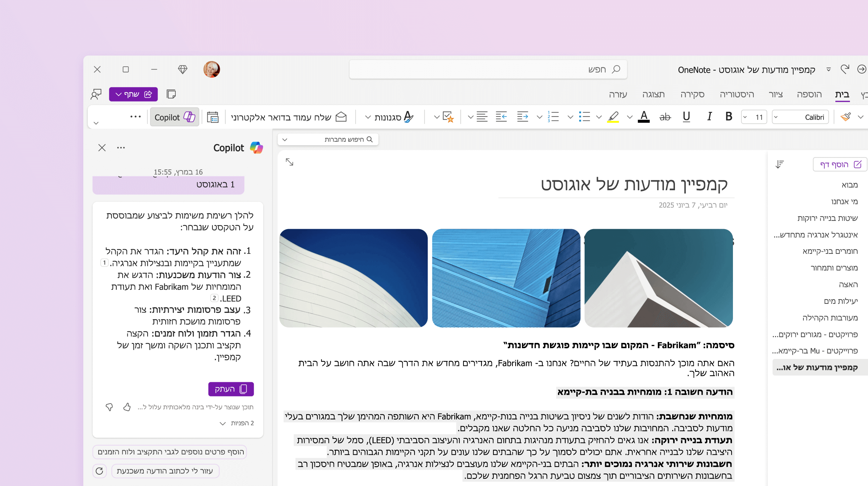The height and width of the screenshot is (486, 868).
Task: Decrease the paragraph indent
Action: click(501, 117)
